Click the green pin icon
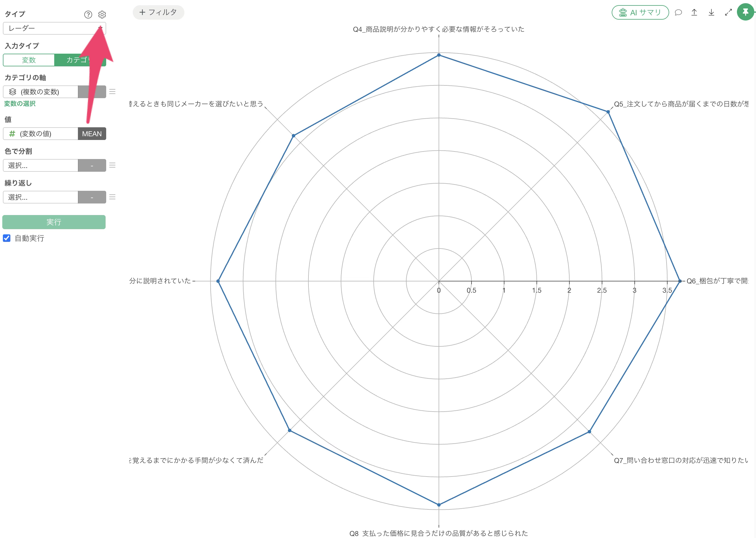The image size is (756, 538). (x=745, y=12)
